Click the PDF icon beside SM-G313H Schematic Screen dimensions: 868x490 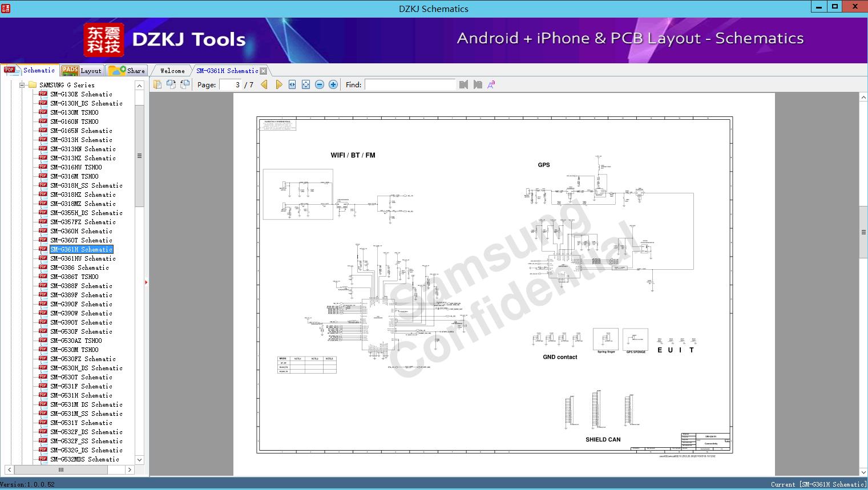point(43,140)
